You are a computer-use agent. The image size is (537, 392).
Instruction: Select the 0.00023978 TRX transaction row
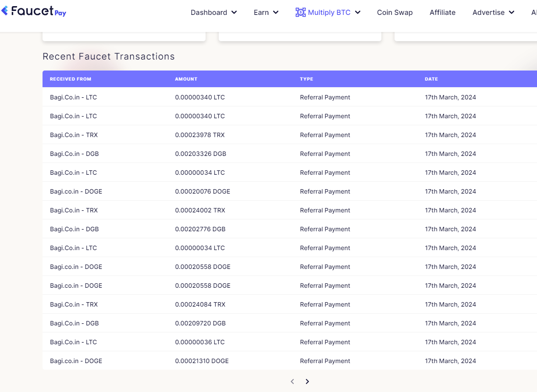tap(290, 135)
